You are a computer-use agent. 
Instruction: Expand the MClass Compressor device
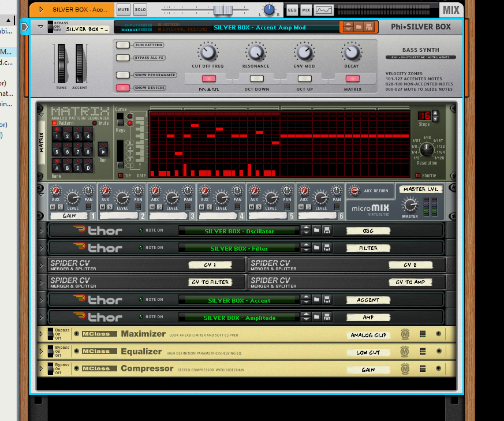point(41,368)
